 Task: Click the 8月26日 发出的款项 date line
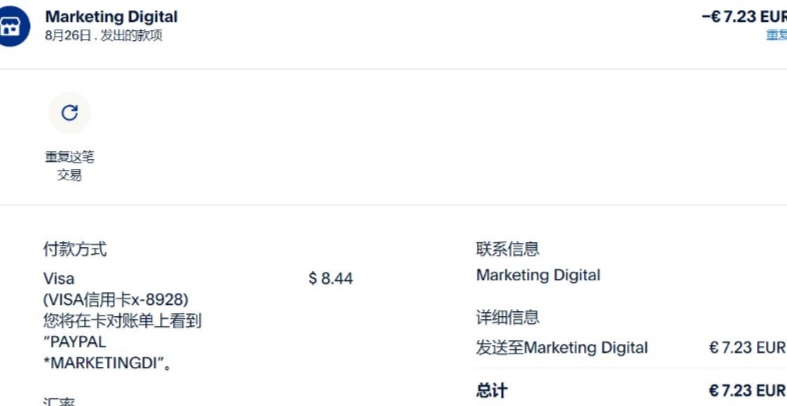tap(103, 36)
